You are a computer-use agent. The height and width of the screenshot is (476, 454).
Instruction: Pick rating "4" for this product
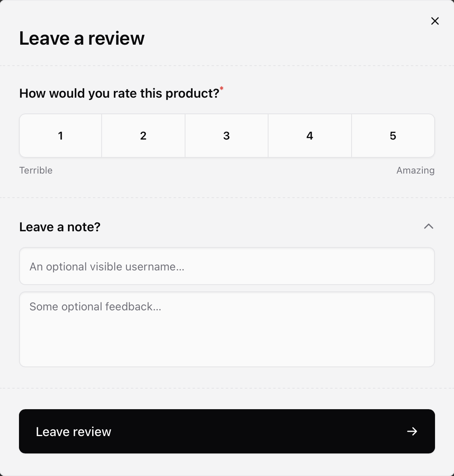point(310,136)
